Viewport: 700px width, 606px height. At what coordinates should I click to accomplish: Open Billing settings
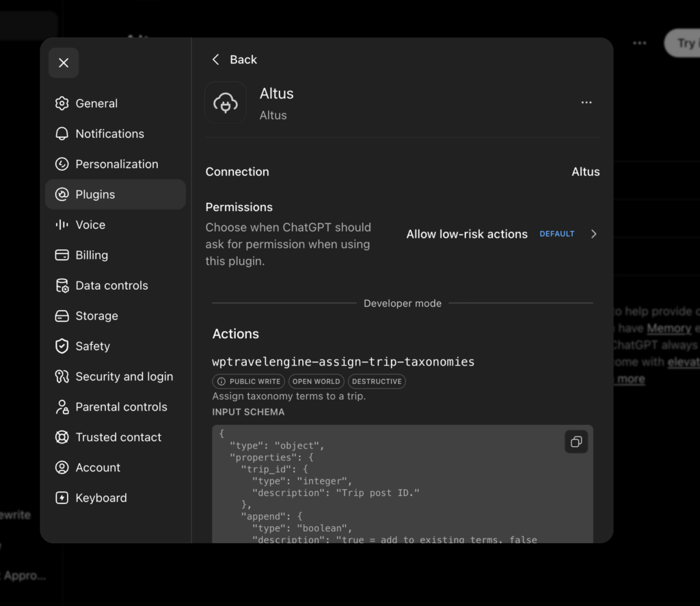click(115, 255)
